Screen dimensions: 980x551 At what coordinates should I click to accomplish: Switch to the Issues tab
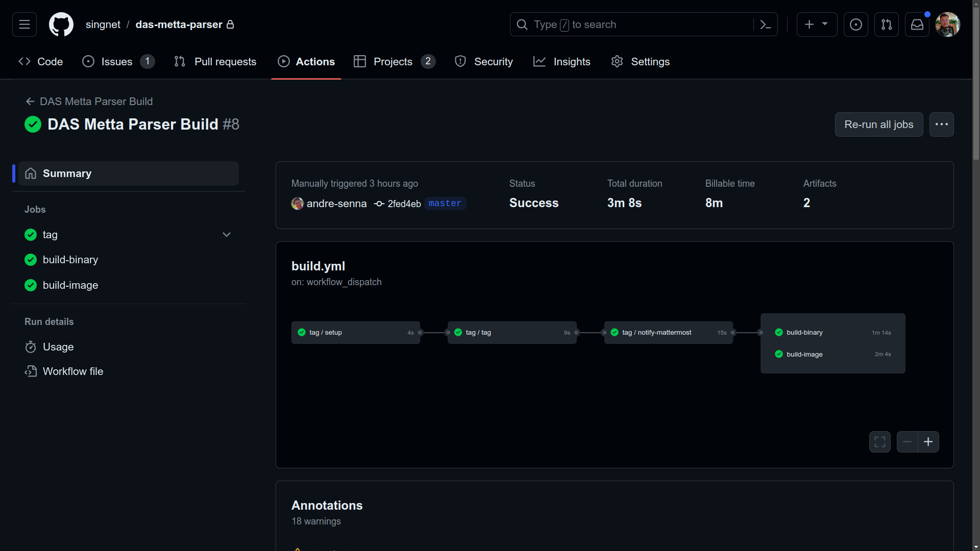coord(118,62)
